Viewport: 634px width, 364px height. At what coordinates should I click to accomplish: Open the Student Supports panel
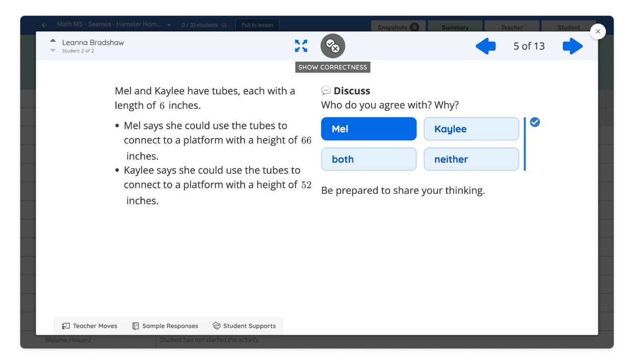[244, 326]
